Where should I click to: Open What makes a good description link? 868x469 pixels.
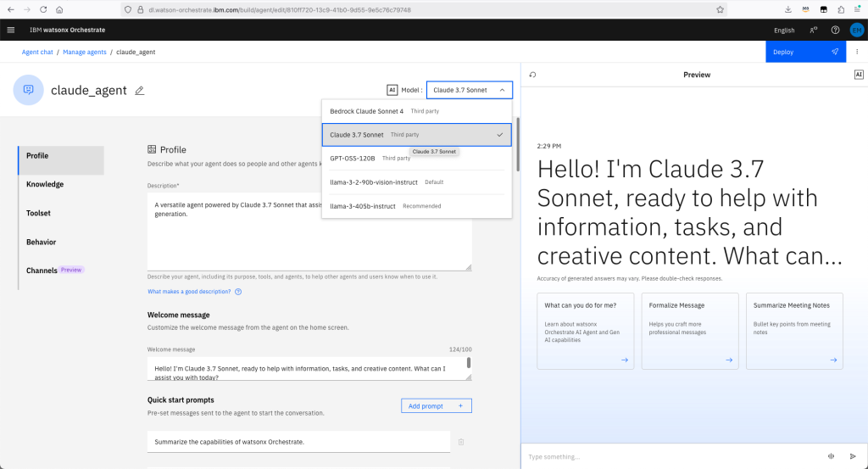point(189,292)
